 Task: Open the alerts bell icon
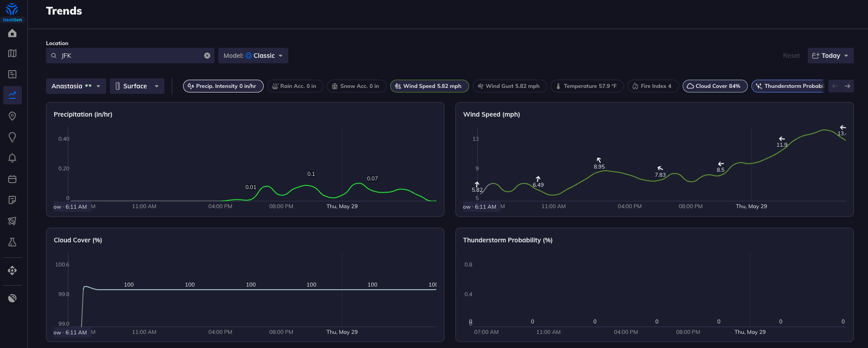click(12, 158)
